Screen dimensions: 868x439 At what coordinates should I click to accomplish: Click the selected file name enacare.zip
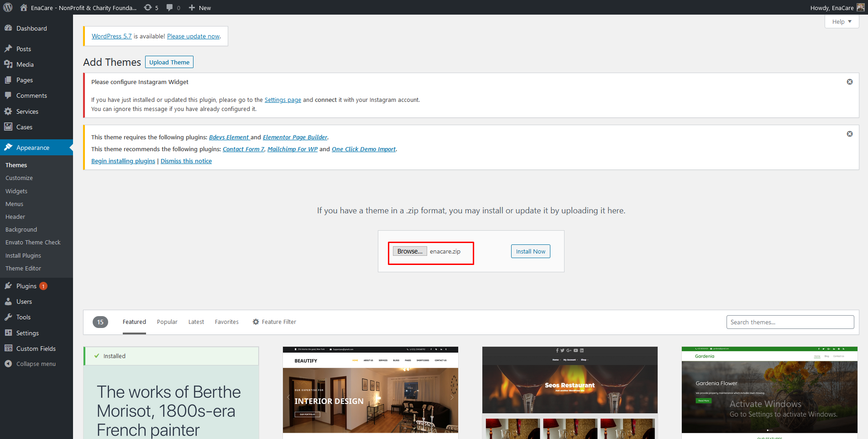[445, 251]
